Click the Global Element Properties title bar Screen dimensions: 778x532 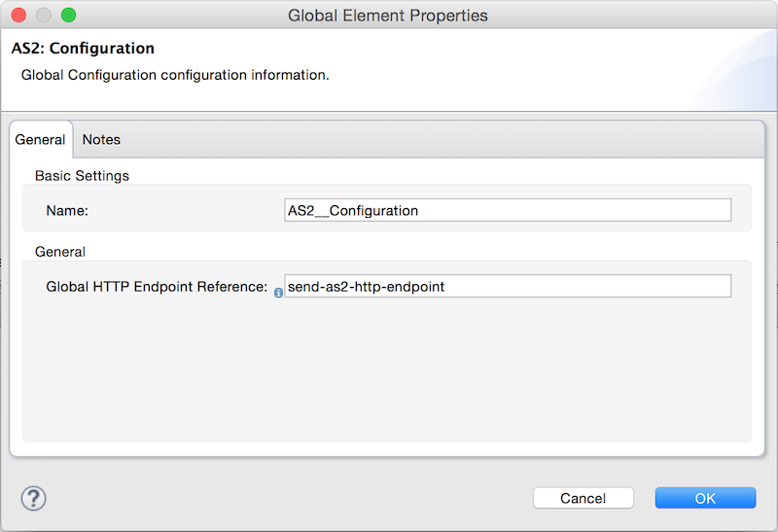click(388, 16)
